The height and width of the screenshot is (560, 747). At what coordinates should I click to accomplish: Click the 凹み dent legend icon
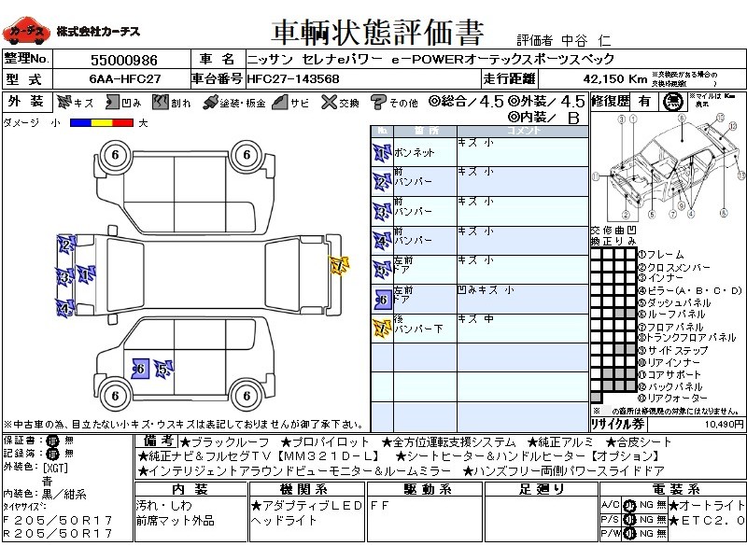[x=113, y=102]
